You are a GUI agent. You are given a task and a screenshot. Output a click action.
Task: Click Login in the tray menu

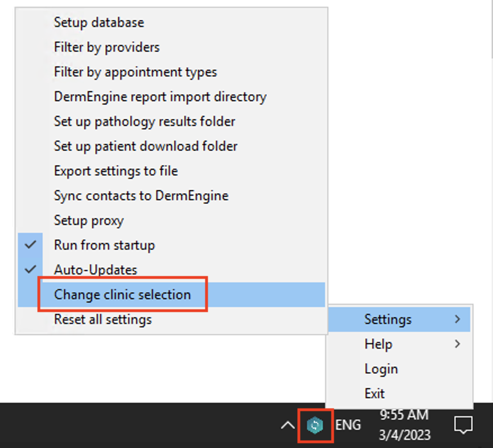[381, 369]
